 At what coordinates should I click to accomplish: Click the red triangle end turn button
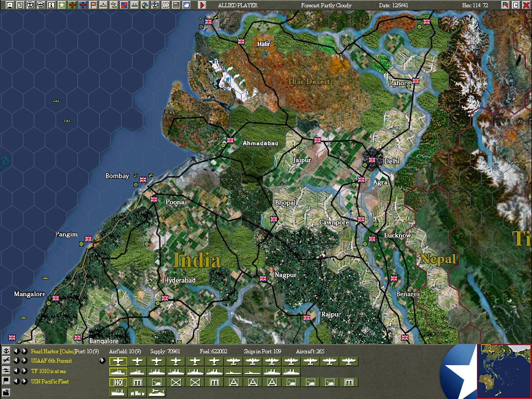[x=202, y=5]
